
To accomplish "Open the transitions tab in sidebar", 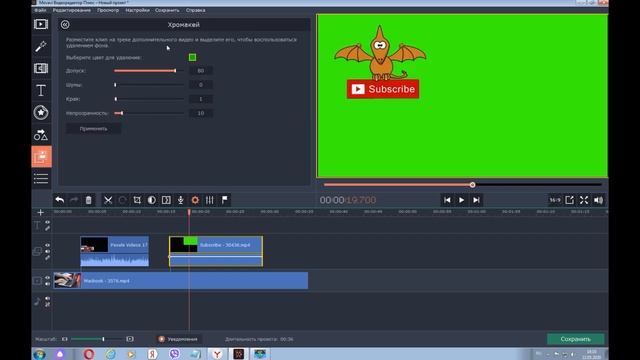I will click(41, 69).
